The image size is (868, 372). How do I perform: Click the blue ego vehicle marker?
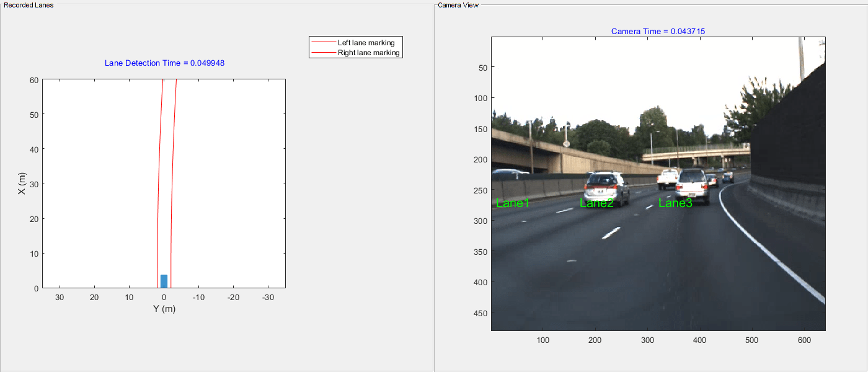coord(164,281)
